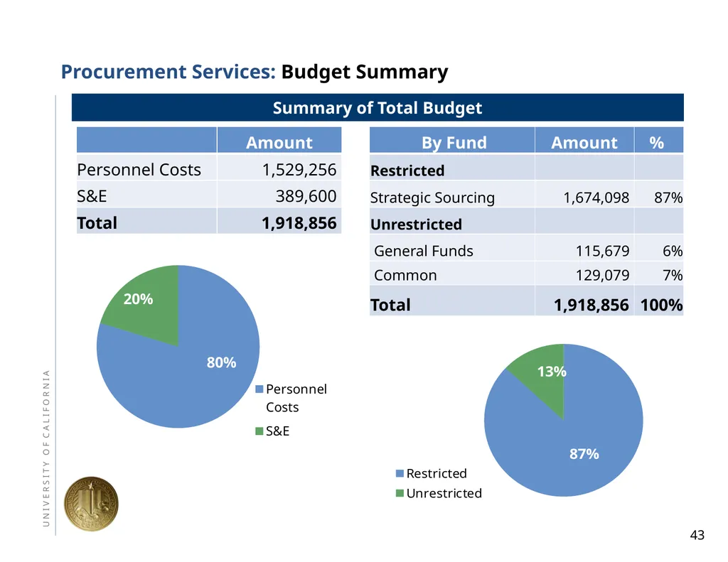Click the 'By Fund' column header

coord(454,142)
